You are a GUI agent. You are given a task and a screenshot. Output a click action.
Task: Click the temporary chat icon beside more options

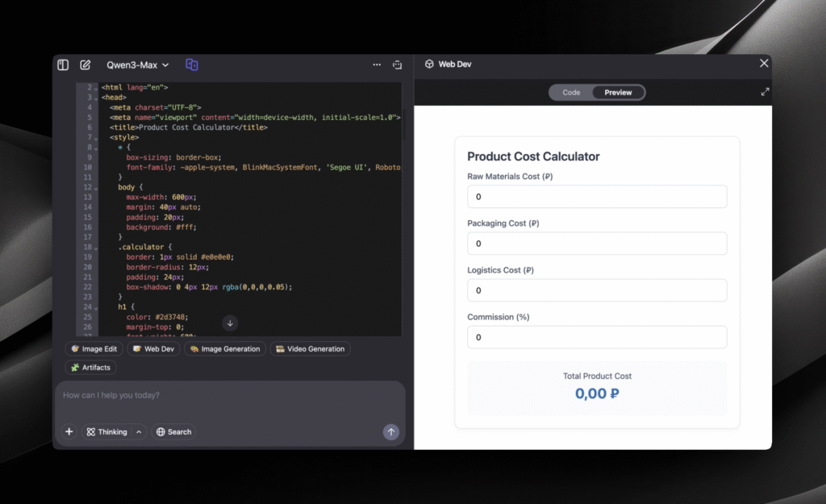coord(397,65)
